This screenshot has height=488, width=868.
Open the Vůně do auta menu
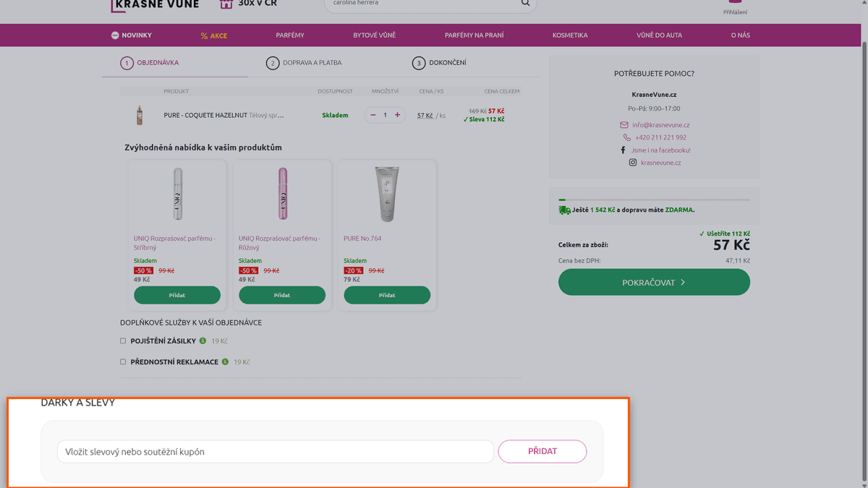[x=660, y=35]
